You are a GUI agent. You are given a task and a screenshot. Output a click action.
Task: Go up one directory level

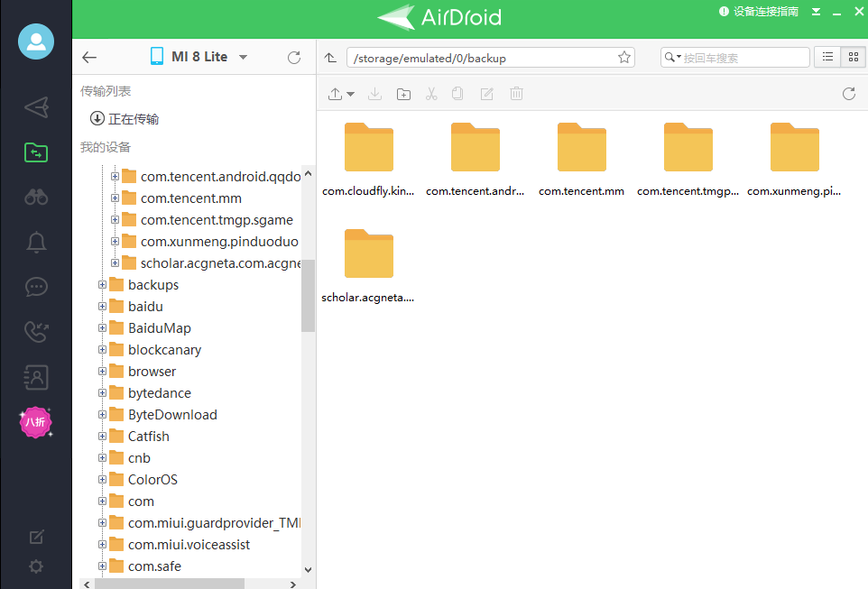tap(330, 58)
